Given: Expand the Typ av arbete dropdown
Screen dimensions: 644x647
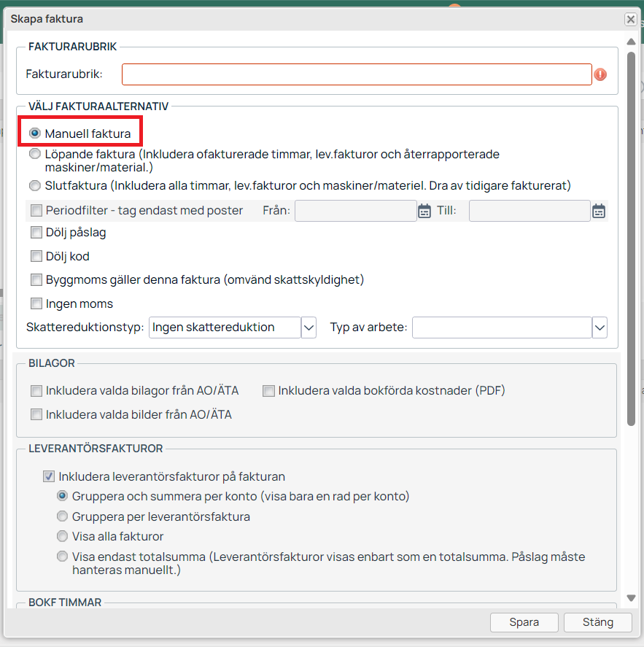Looking at the screenshot, I should pyautogui.click(x=600, y=328).
